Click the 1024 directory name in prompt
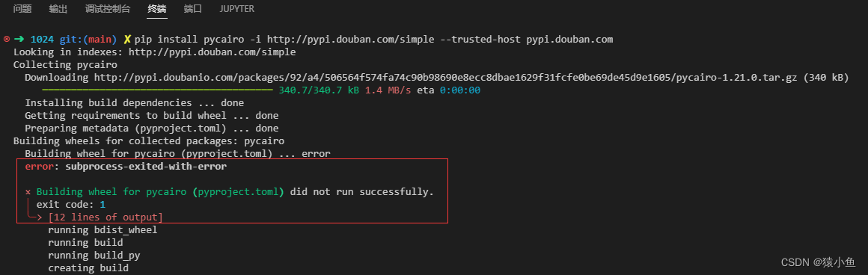This screenshot has height=275, width=868. click(x=42, y=40)
